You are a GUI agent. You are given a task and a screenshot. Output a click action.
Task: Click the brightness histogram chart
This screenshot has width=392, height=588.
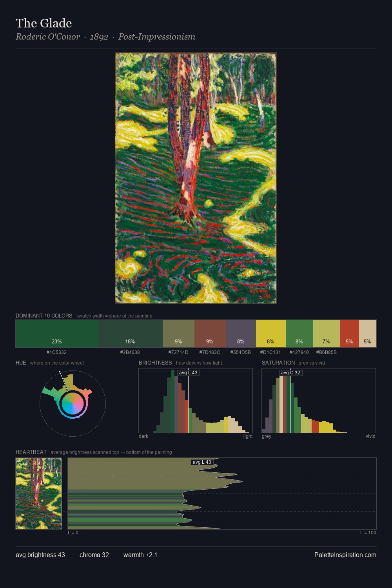(x=196, y=401)
